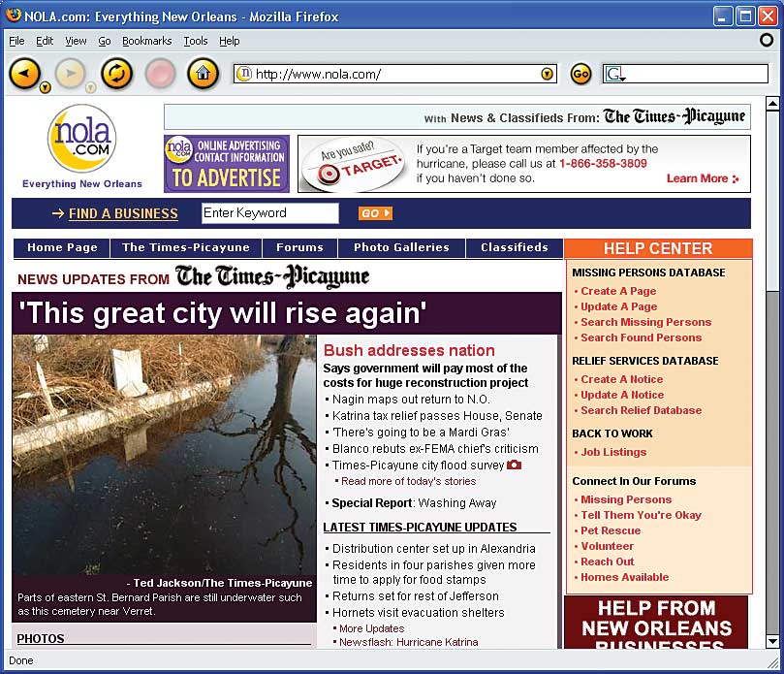Screen dimensions: 784x674
Task: Open the Bookmarks menu
Action: click(147, 41)
